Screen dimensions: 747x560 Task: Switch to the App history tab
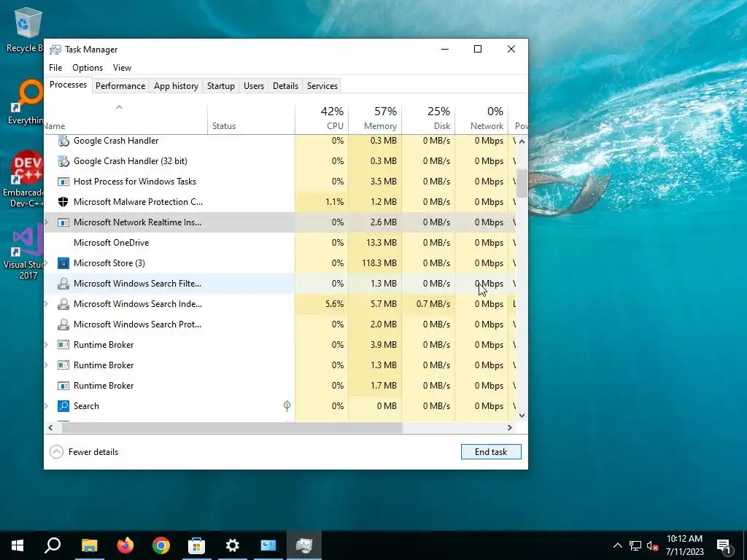click(x=176, y=86)
